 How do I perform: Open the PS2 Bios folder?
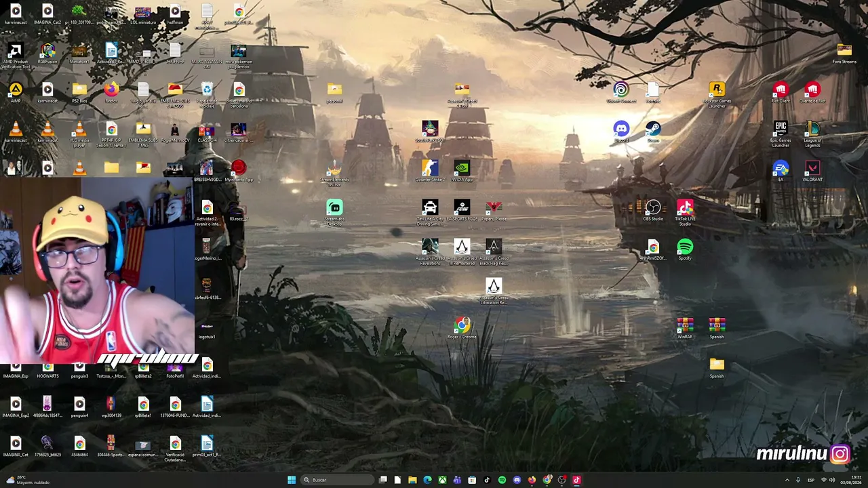[79, 93]
